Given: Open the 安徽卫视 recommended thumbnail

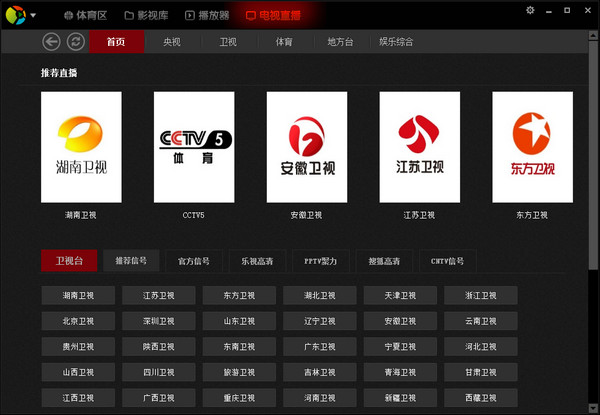Looking at the screenshot, I should tap(307, 147).
